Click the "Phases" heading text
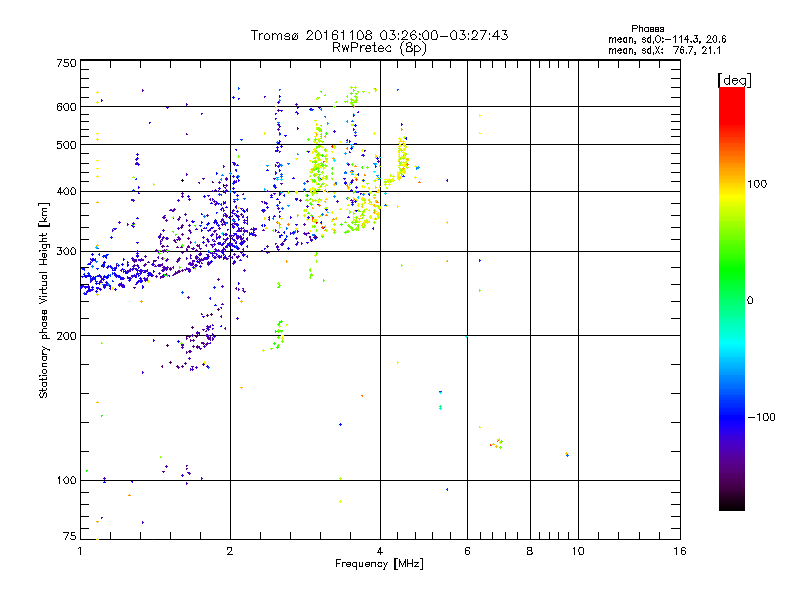800x600 pixels. [647, 29]
